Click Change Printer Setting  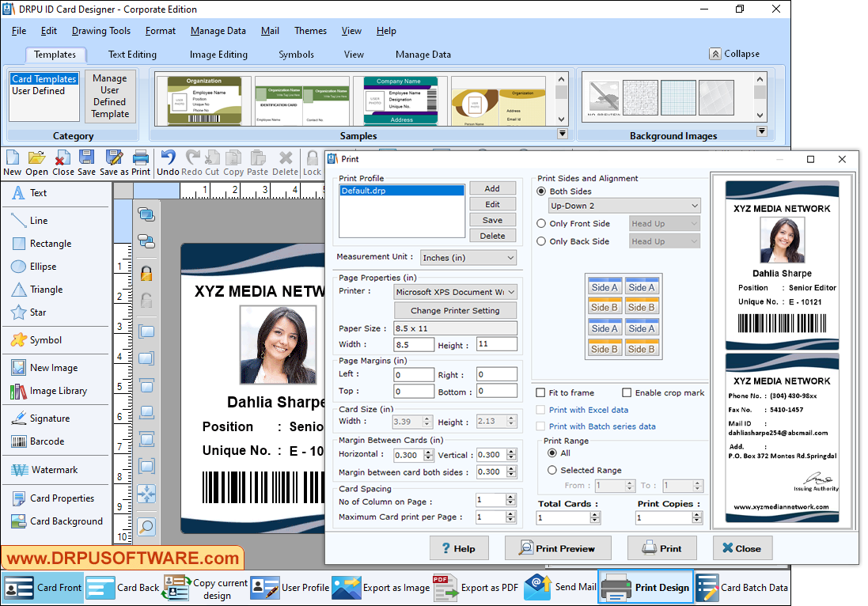(455, 310)
